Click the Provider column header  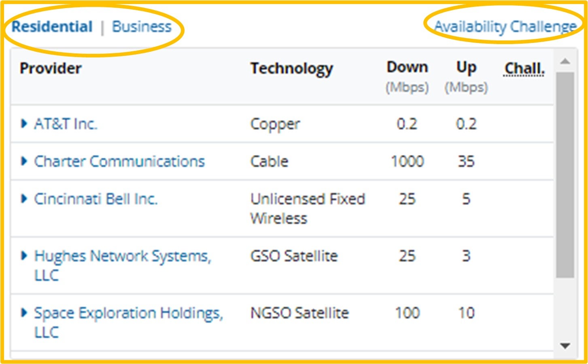tap(51, 68)
